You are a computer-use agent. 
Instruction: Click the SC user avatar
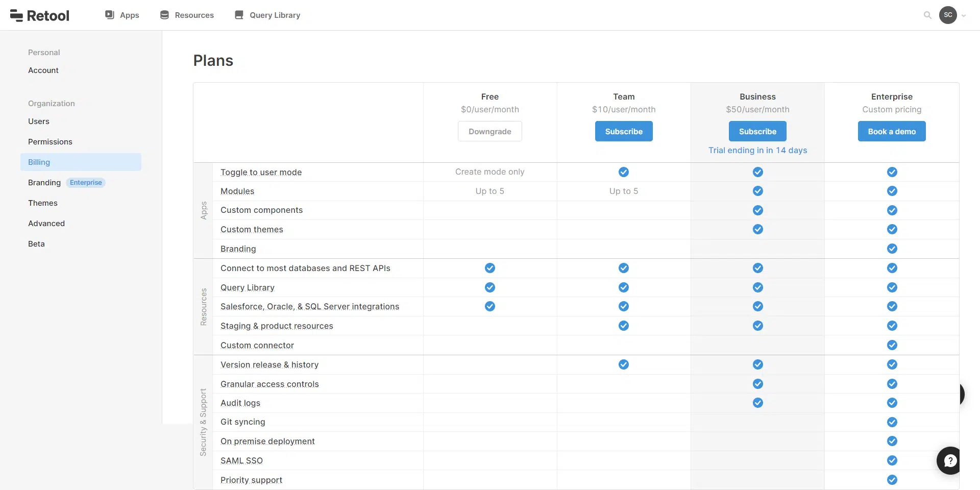pos(948,15)
